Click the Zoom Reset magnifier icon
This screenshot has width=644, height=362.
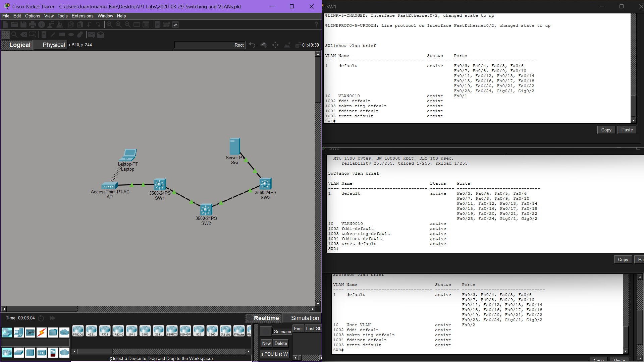119,24
